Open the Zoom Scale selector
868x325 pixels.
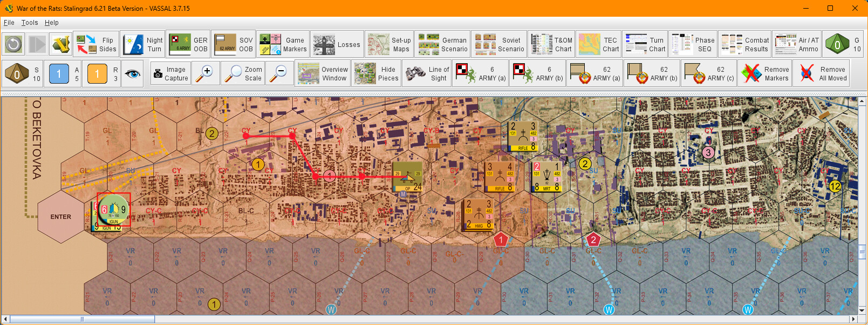pyautogui.click(x=243, y=73)
